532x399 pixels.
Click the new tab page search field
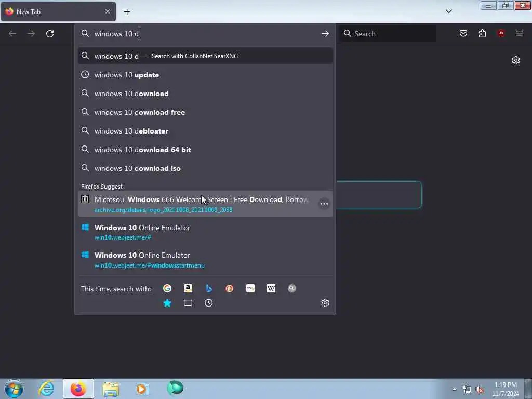(379, 195)
